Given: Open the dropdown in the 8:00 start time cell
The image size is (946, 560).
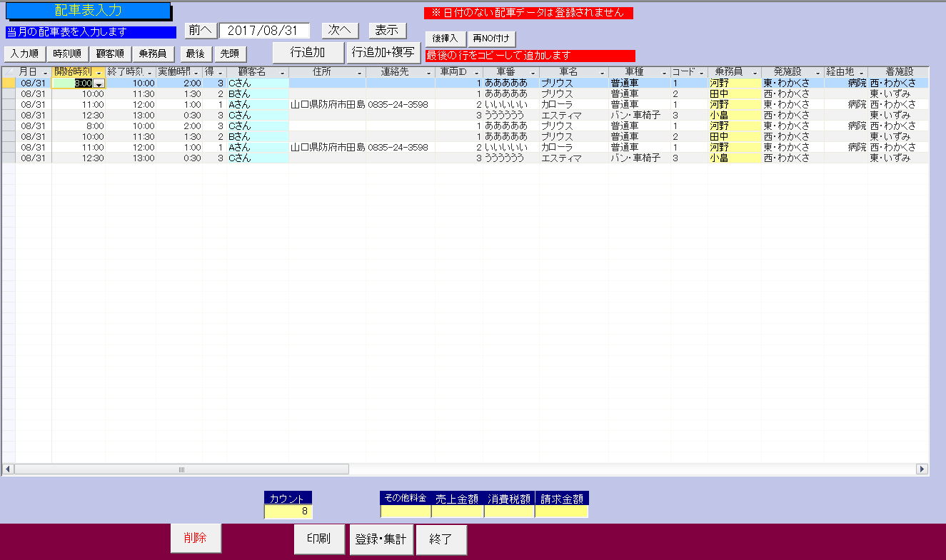Looking at the screenshot, I should point(99,83).
